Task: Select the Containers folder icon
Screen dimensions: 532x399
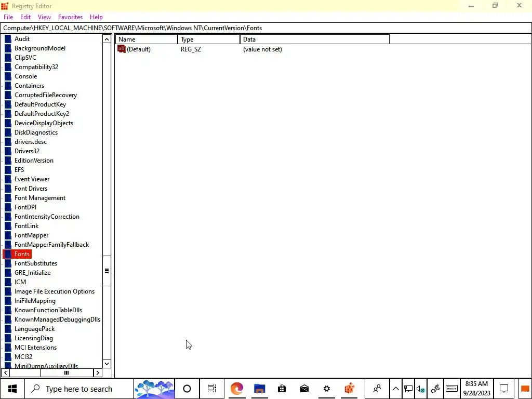Action: [x=8, y=86]
